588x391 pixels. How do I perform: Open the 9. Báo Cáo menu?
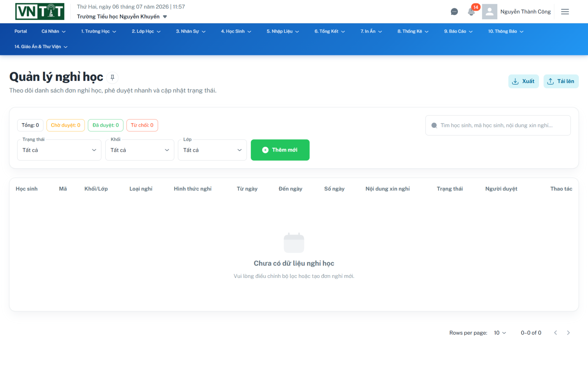[x=458, y=32]
